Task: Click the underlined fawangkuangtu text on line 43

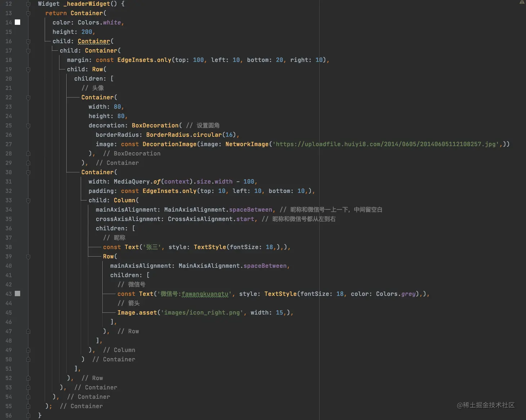Action: tap(205, 294)
